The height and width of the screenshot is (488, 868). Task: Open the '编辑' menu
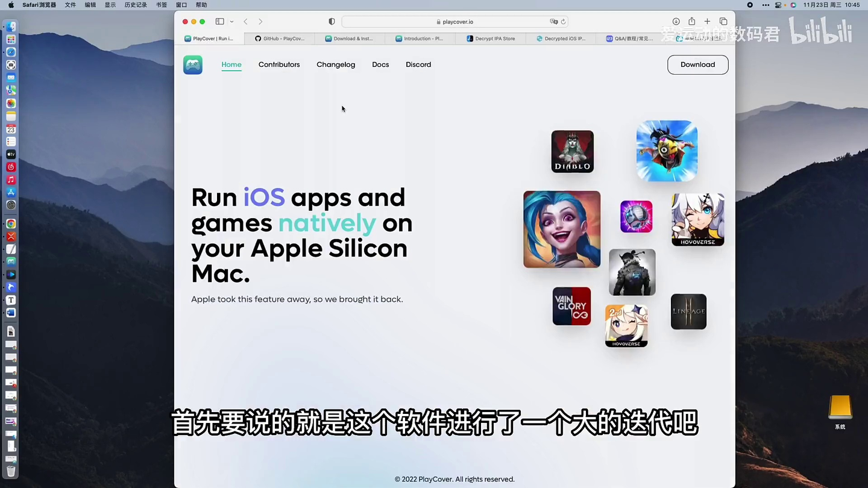tap(90, 5)
